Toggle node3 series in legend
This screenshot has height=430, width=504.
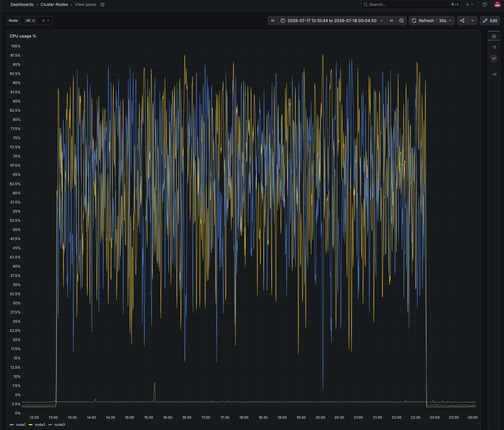click(x=60, y=425)
